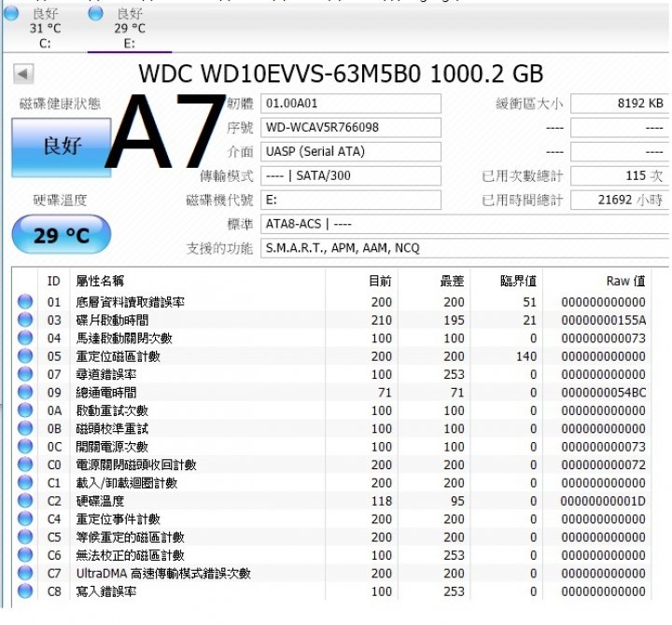The width and height of the screenshot is (672, 625).
Task: Click the features field S.M.A.R.T., APM, AAM, NCQ
Action: point(465,248)
